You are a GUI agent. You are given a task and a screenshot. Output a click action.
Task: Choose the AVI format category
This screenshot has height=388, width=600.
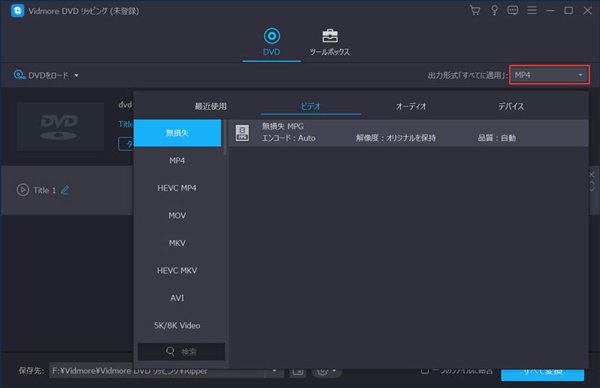pyautogui.click(x=177, y=298)
